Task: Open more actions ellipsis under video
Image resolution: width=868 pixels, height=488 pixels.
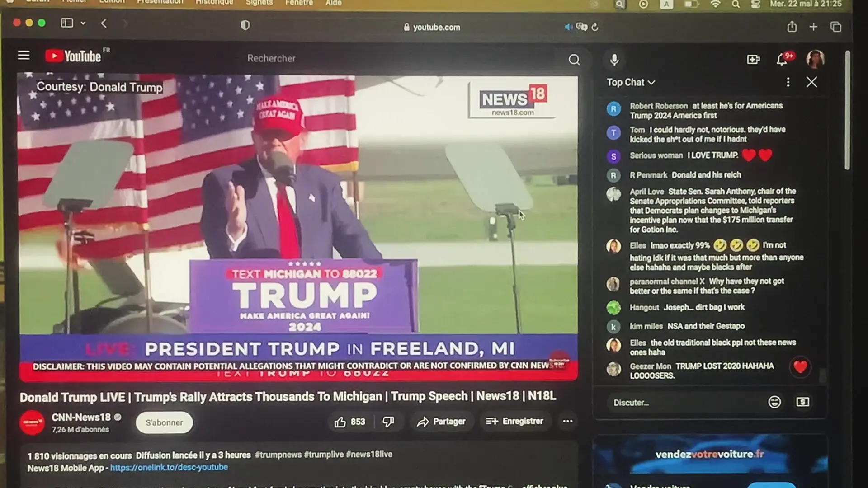Action: tap(567, 421)
